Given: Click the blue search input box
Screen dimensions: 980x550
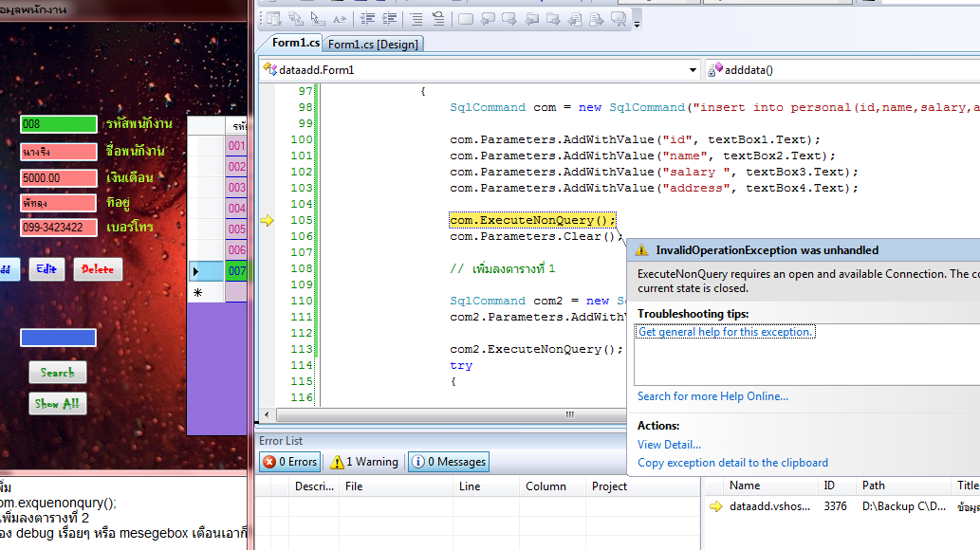Looking at the screenshot, I should click(x=58, y=338).
